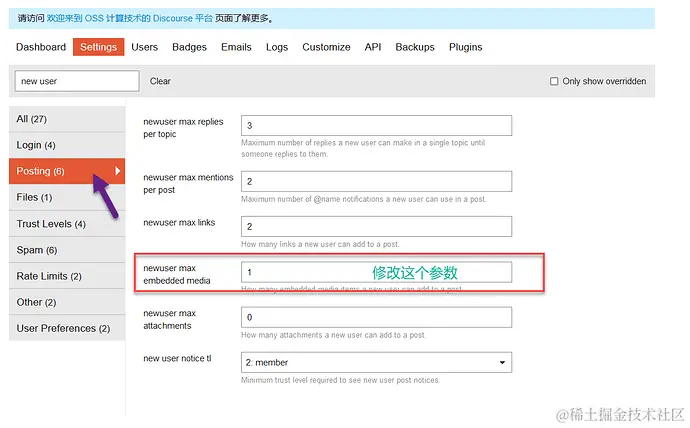The height and width of the screenshot is (428, 690).
Task: Edit newuser max attachments value field
Action: click(376, 317)
